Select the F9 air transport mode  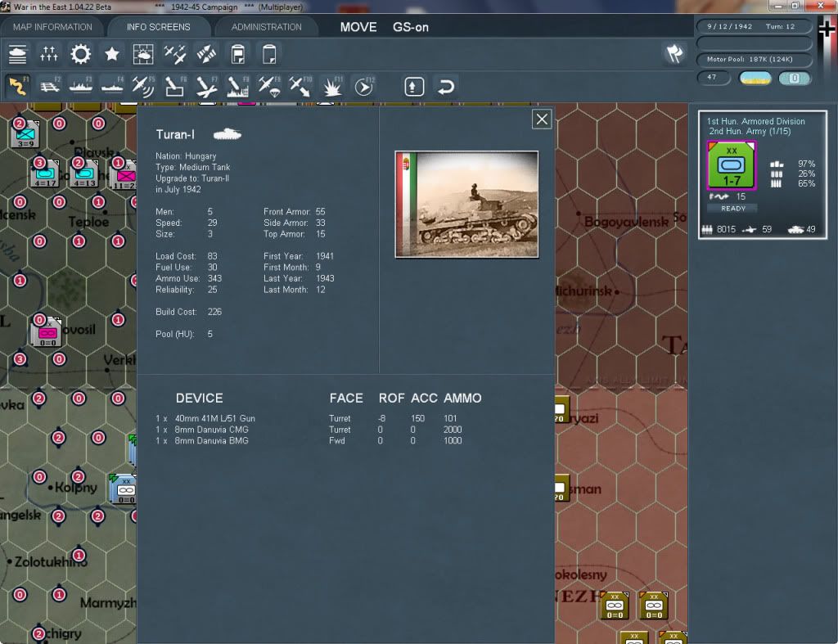[x=269, y=86]
